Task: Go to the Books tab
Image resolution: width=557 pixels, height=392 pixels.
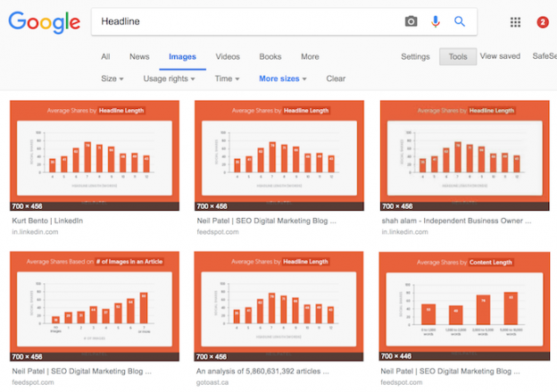Action: tap(270, 57)
